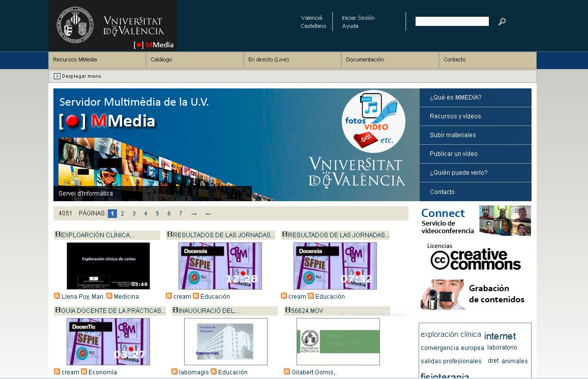Click RSS icon beside Llena Puy, Mari.
The width and height of the screenshot is (588, 379).
click(x=57, y=296)
